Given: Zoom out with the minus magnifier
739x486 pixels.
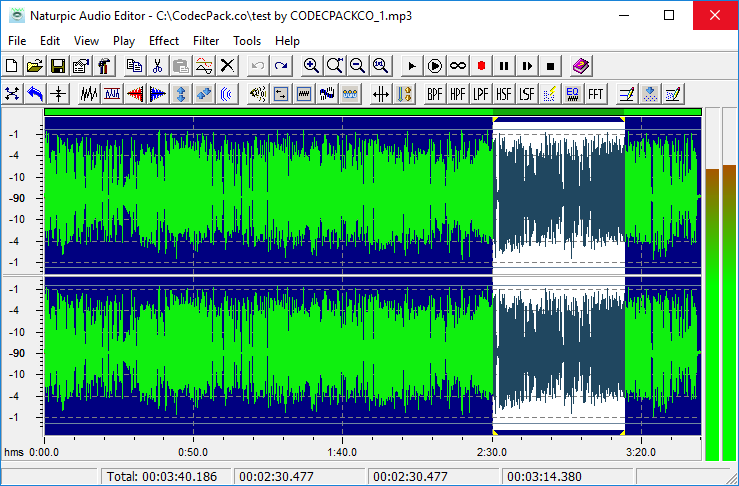Looking at the screenshot, I should click(358, 66).
